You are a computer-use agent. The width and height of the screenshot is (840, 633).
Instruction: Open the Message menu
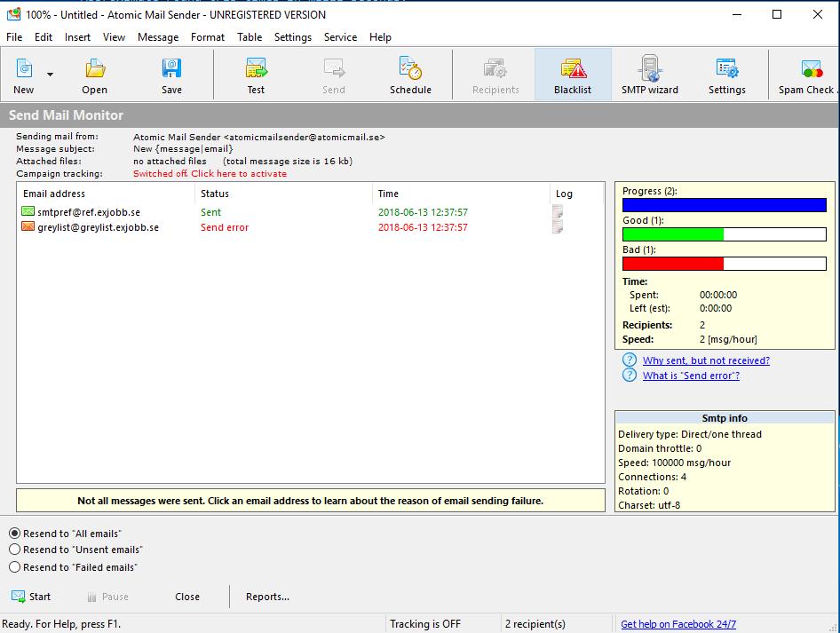(158, 37)
